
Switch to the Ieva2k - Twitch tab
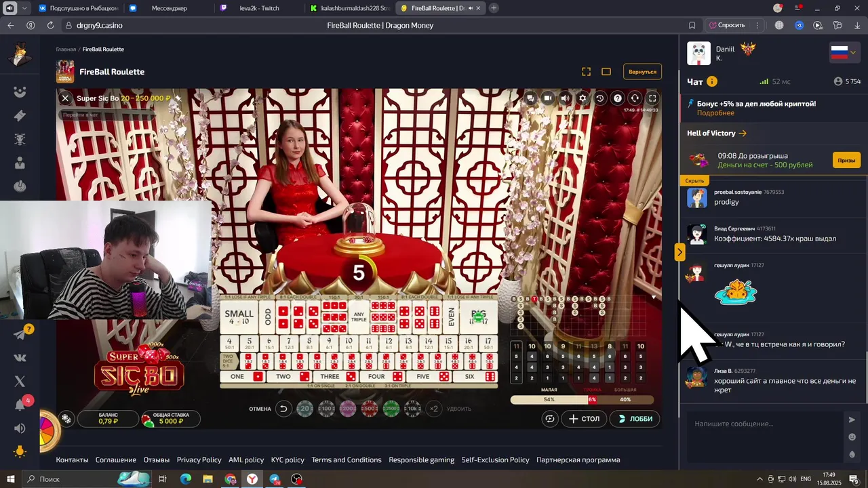pyautogui.click(x=259, y=8)
